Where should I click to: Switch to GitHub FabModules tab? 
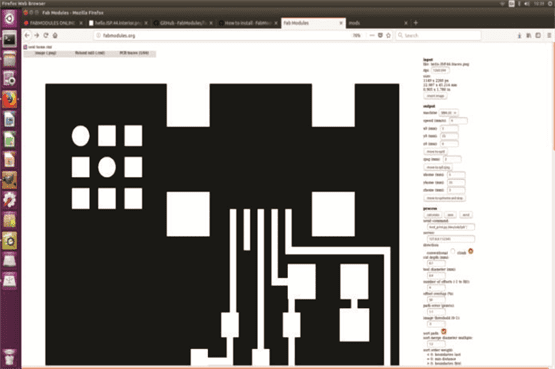pos(183,23)
